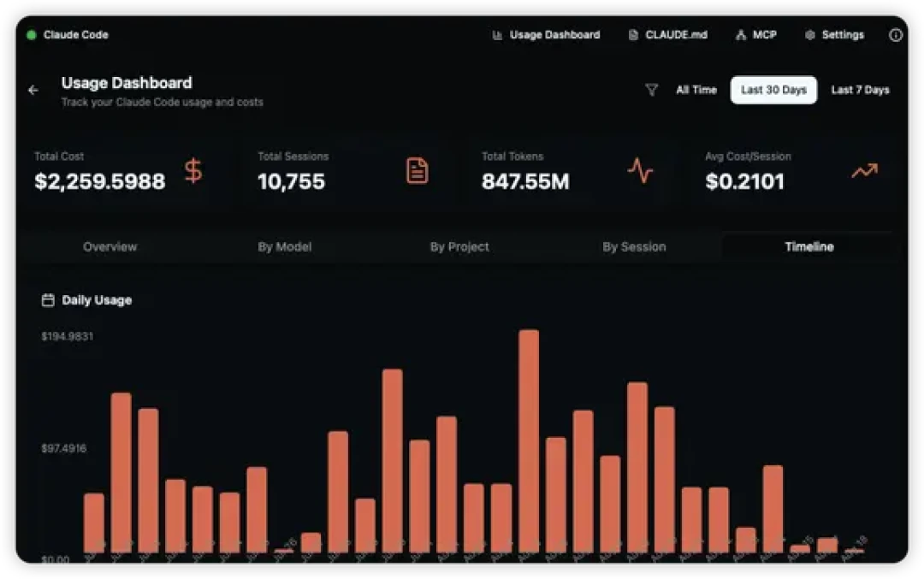Click the document icon in Total Sessions

click(x=418, y=171)
